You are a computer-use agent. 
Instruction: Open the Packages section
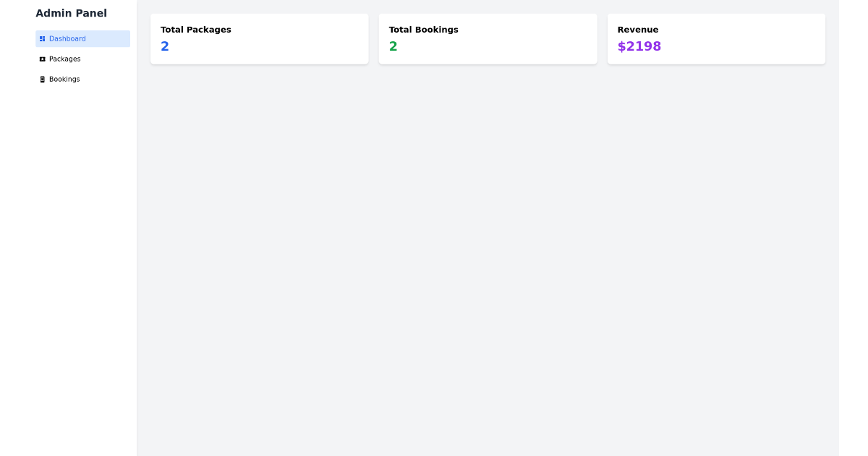[64, 59]
